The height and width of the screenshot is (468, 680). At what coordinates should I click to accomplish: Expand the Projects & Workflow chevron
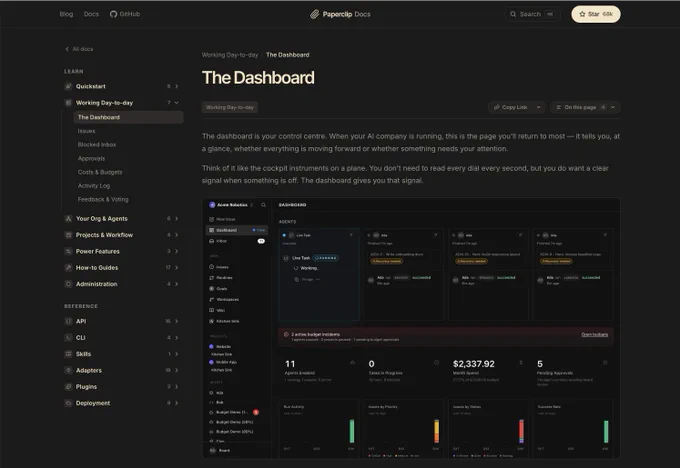177,235
